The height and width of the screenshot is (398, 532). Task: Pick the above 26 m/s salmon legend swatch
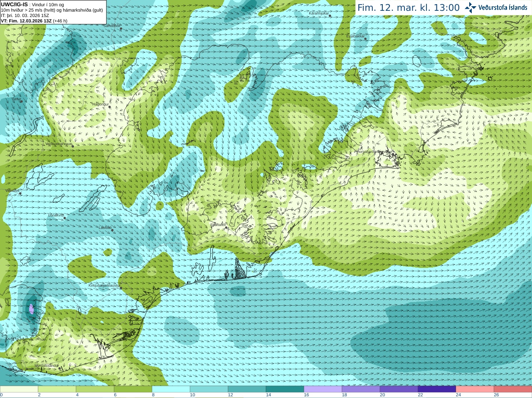pyautogui.click(x=513, y=389)
